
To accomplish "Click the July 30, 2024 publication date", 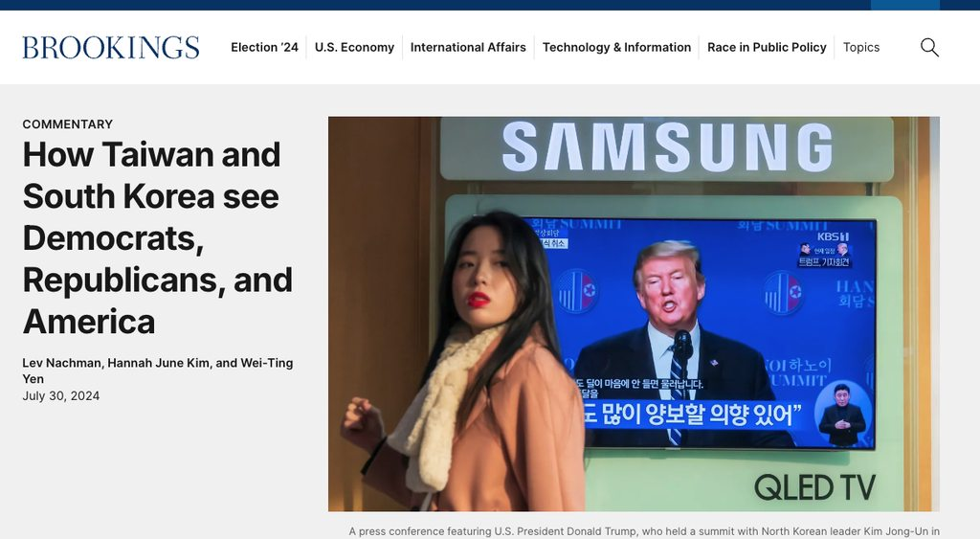I will click(x=61, y=395).
